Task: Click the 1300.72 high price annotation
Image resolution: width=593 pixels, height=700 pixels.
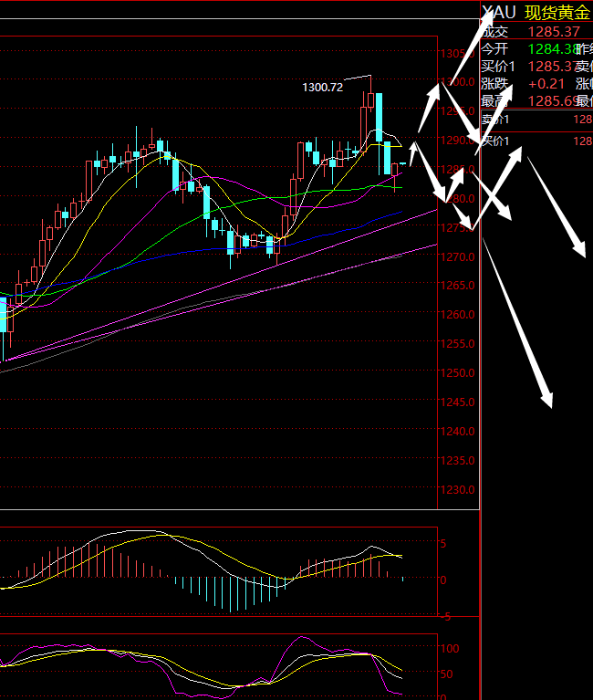Action: [323, 87]
